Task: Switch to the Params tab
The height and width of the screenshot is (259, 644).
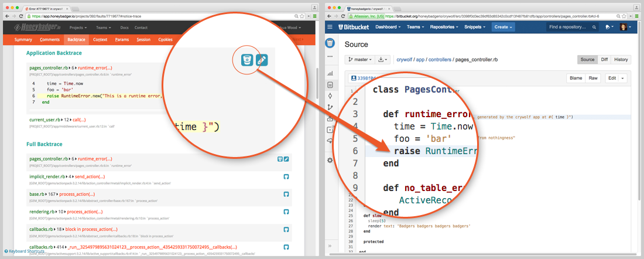Action: 122,39
